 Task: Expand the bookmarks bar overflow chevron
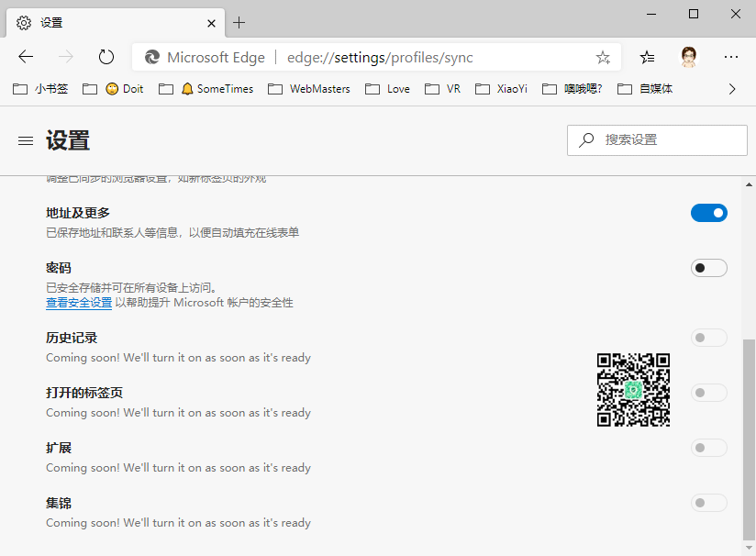731,89
